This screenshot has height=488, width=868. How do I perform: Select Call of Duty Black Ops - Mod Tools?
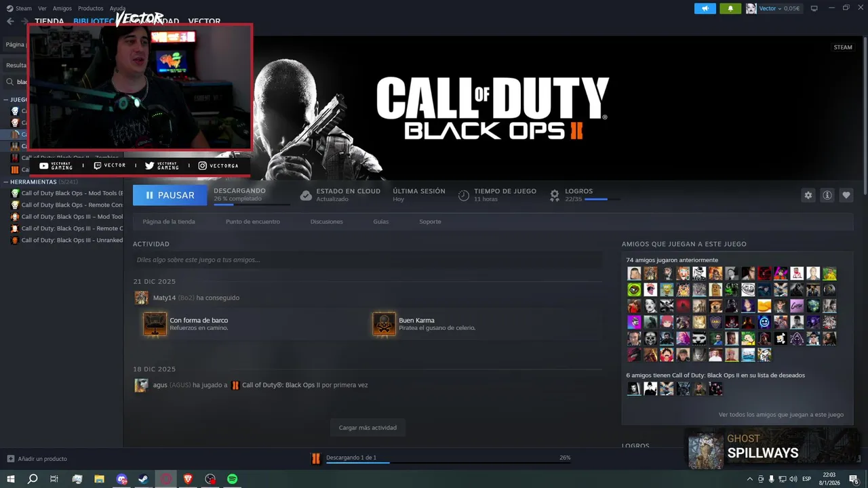click(x=66, y=193)
